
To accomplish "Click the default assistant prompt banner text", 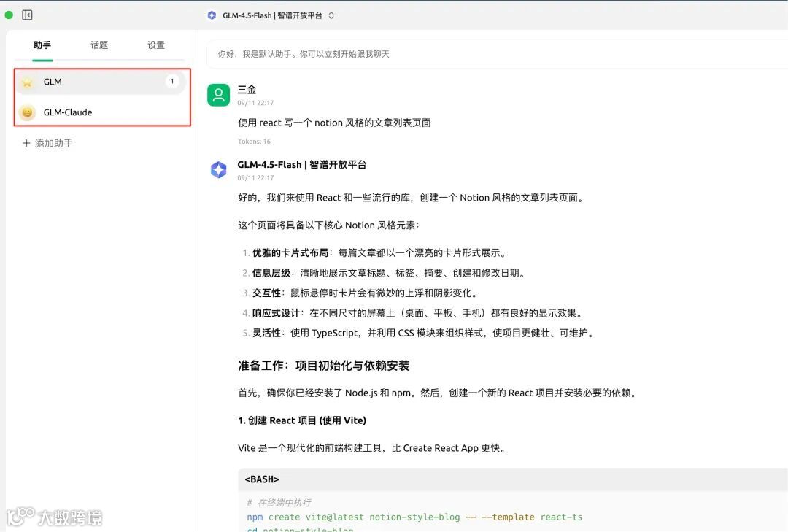I will tap(304, 54).
